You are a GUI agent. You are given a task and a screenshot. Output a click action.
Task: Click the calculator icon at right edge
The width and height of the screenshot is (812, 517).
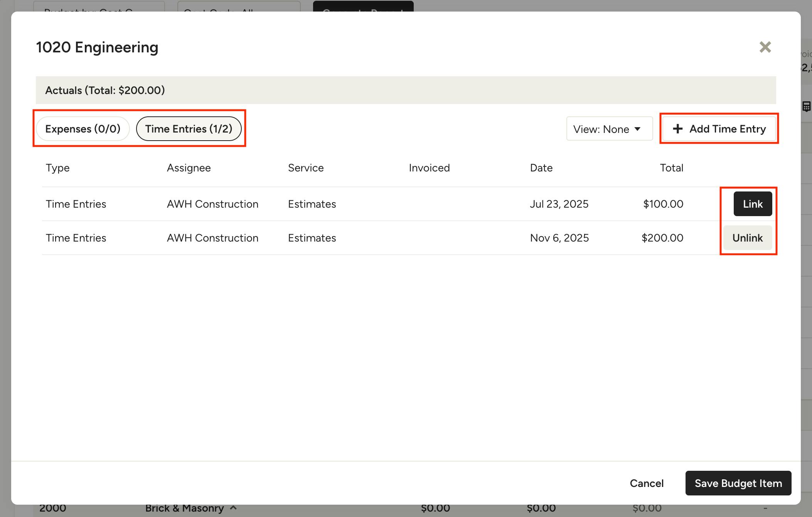click(x=806, y=107)
